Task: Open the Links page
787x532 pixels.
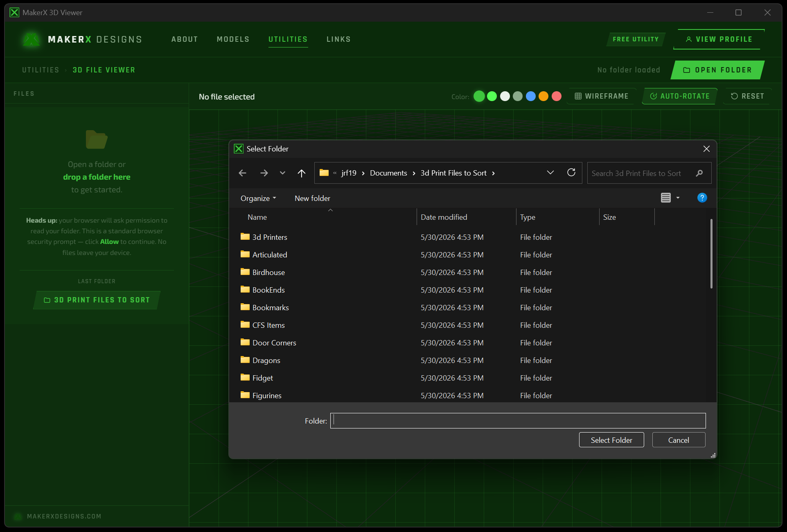Action: [x=338, y=39]
